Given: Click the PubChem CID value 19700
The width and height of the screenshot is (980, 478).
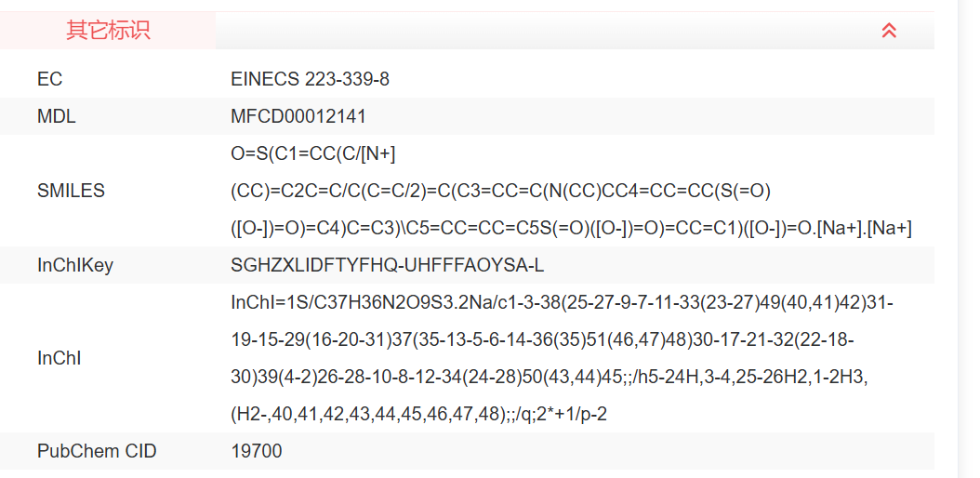Looking at the screenshot, I should pyautogui.click(x=257, y=451).
